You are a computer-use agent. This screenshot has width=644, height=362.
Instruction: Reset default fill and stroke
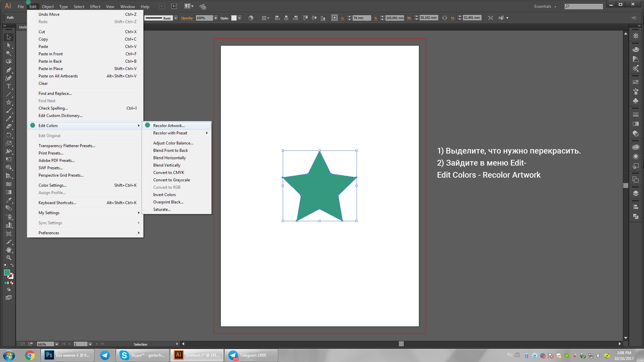(x=5, y=265)
